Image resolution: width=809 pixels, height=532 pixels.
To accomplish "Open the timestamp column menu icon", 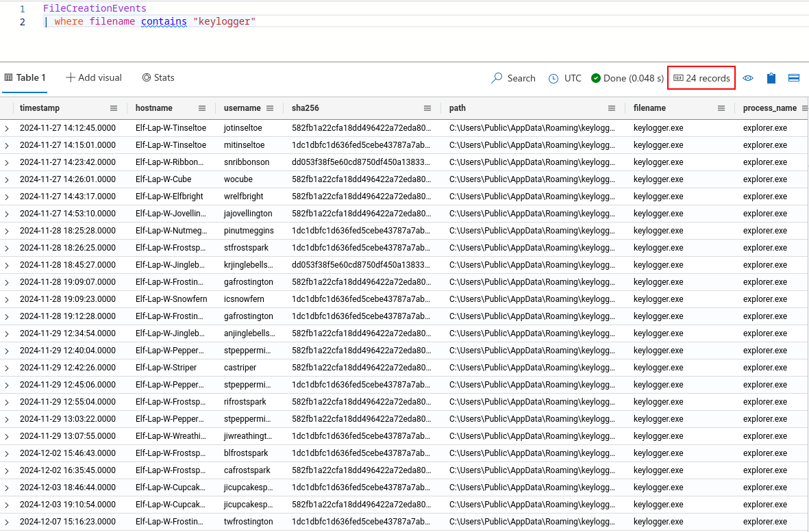I will pyautogui.click(x=114, y=108).
